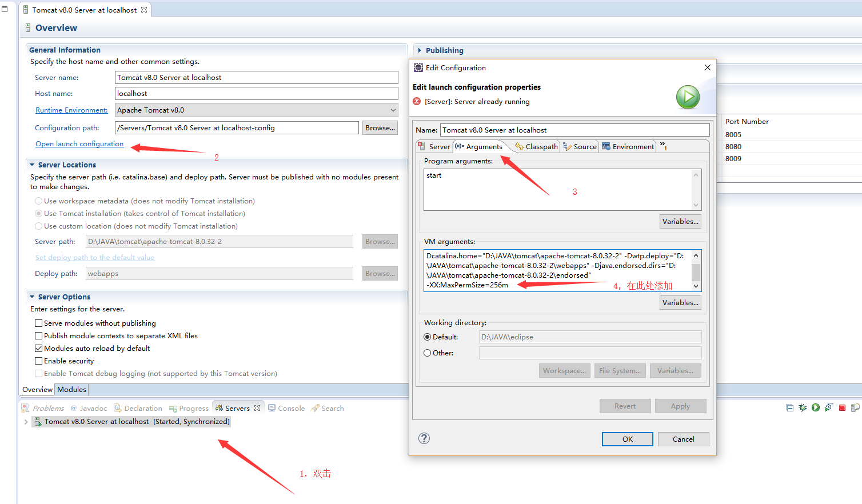Enable security checkbox
862x504 pixels.
click(38, 361)
